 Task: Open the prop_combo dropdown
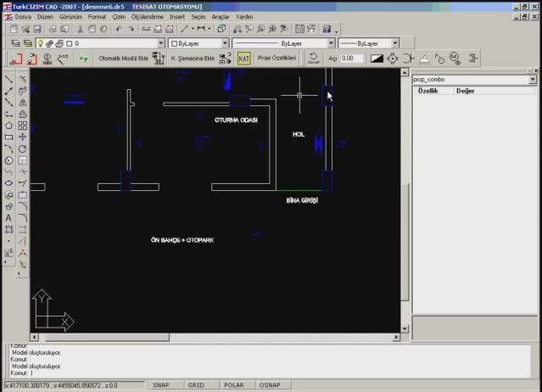(533, 80)
